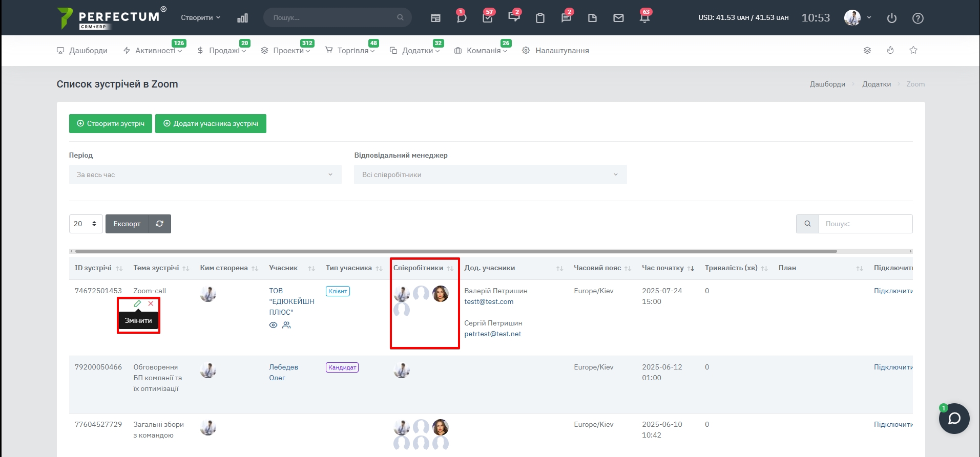980x457 pixels.
Task: Open the floating chat bubble widget
Action: tap(954, 419)
